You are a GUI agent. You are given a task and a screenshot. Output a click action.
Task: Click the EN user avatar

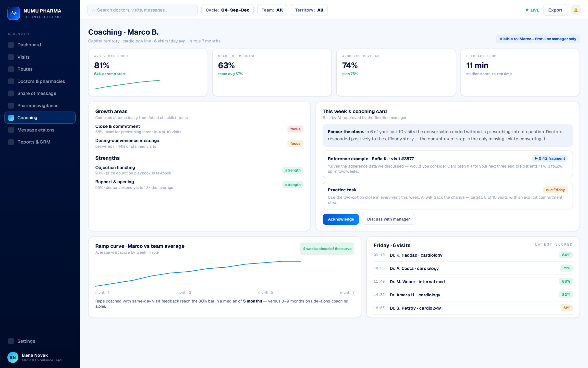[x=13, y=357]
